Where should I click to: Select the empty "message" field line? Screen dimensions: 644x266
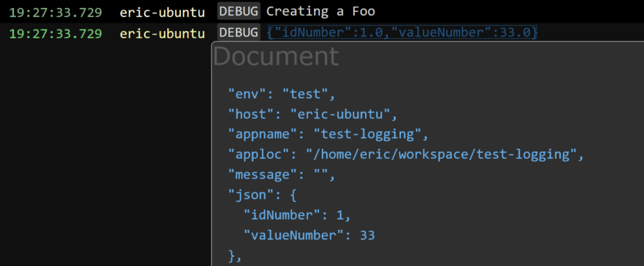(282, 175)
